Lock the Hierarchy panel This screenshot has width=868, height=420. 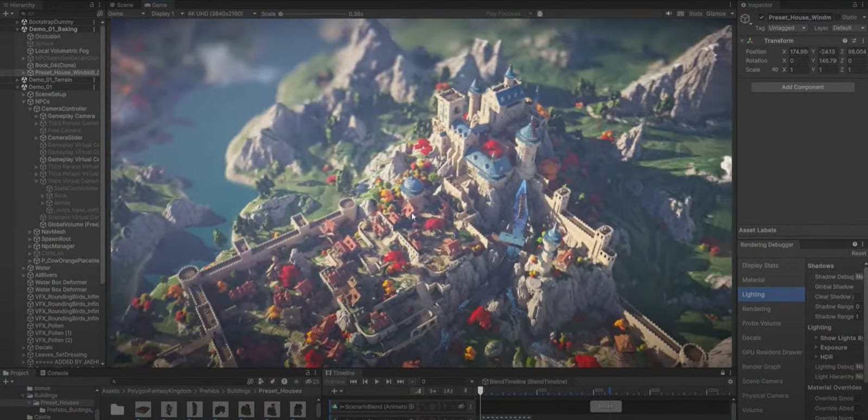pyautogui.click(x=92, y=5)
